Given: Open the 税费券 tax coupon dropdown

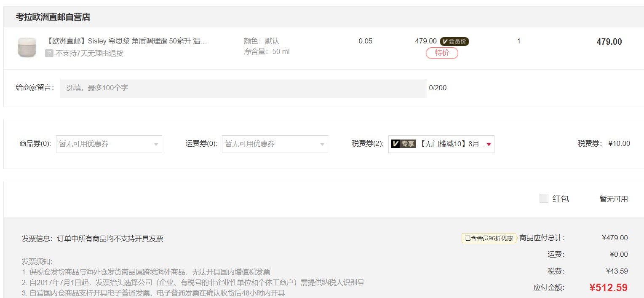Looking at the screenshot, I should point(441,144).
